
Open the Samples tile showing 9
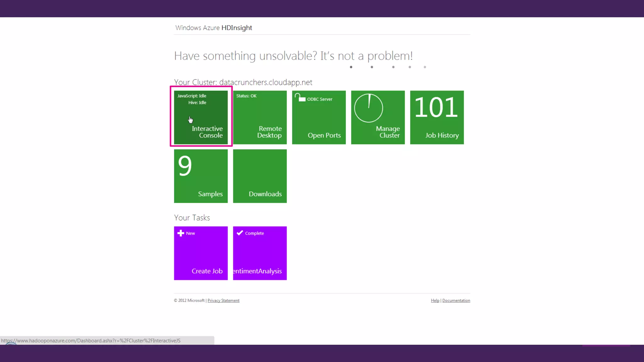[x=201, y=176]
